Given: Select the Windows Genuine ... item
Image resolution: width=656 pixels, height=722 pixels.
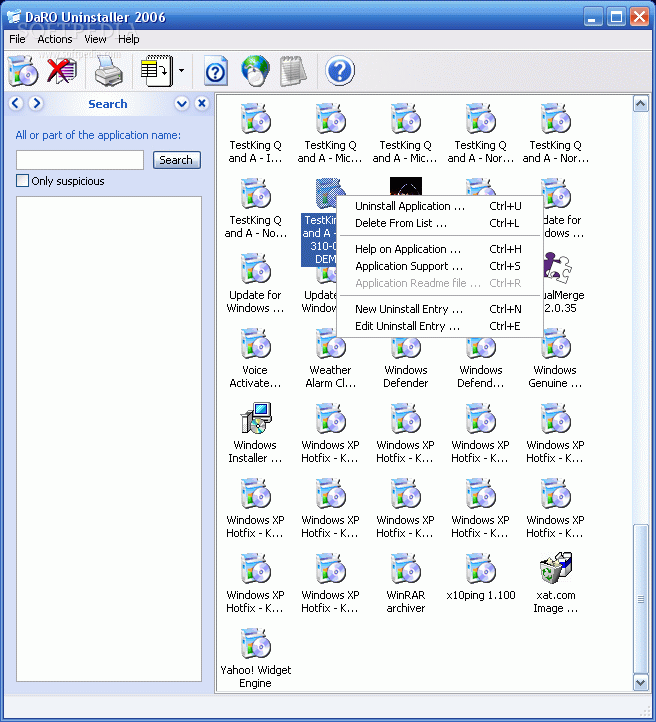Looking at the screenshot, I should [555, 358].
